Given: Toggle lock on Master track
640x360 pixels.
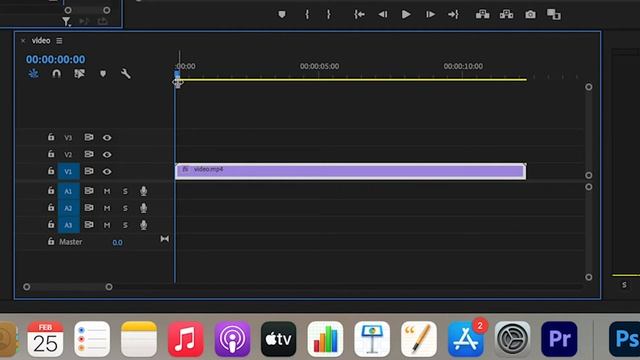Looking at the screenshot, I should click(x=51, y=241).
